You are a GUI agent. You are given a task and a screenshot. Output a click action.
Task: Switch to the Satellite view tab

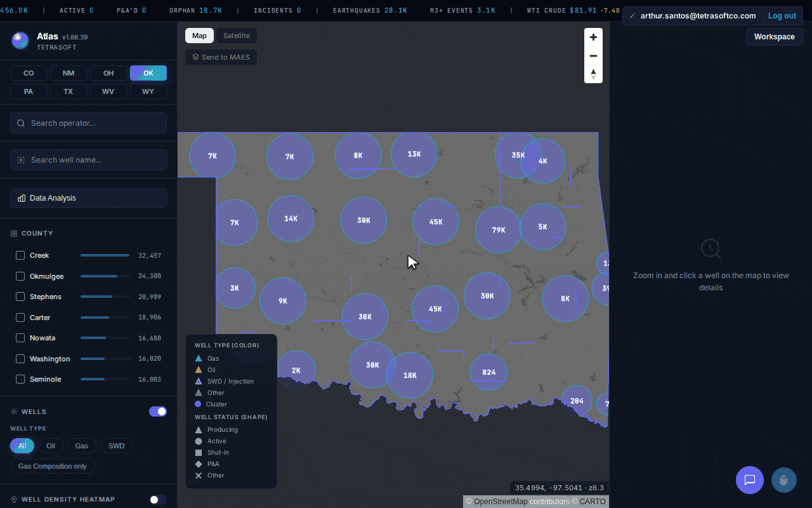tap(237, 36)
